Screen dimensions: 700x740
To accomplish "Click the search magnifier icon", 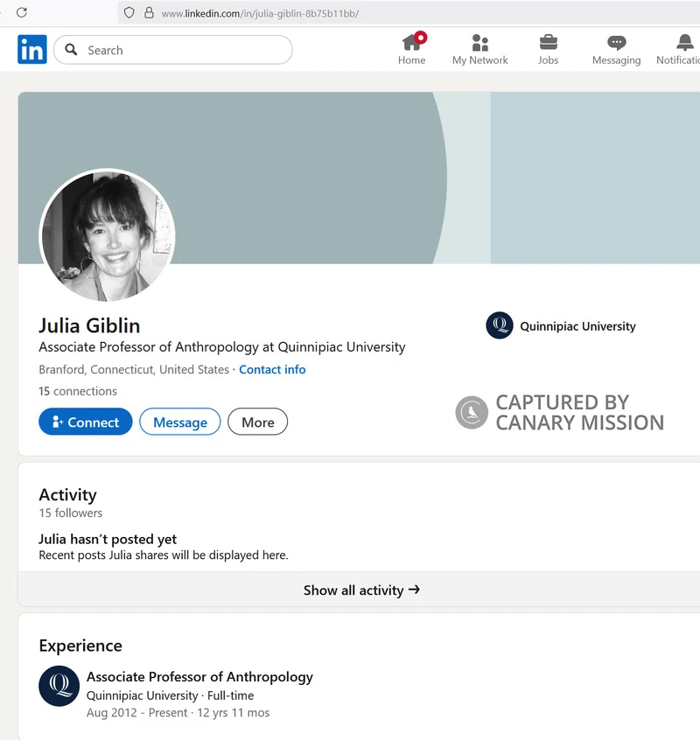I will 71,50.
